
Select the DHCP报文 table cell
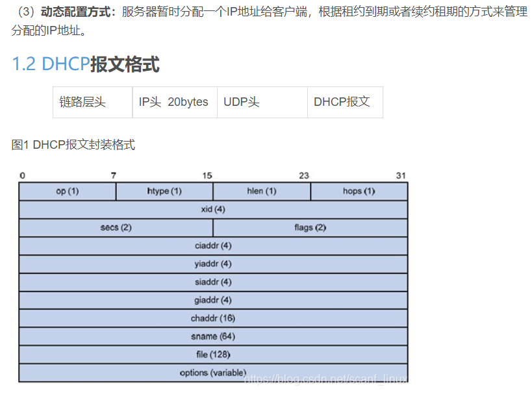coord(345,102)
